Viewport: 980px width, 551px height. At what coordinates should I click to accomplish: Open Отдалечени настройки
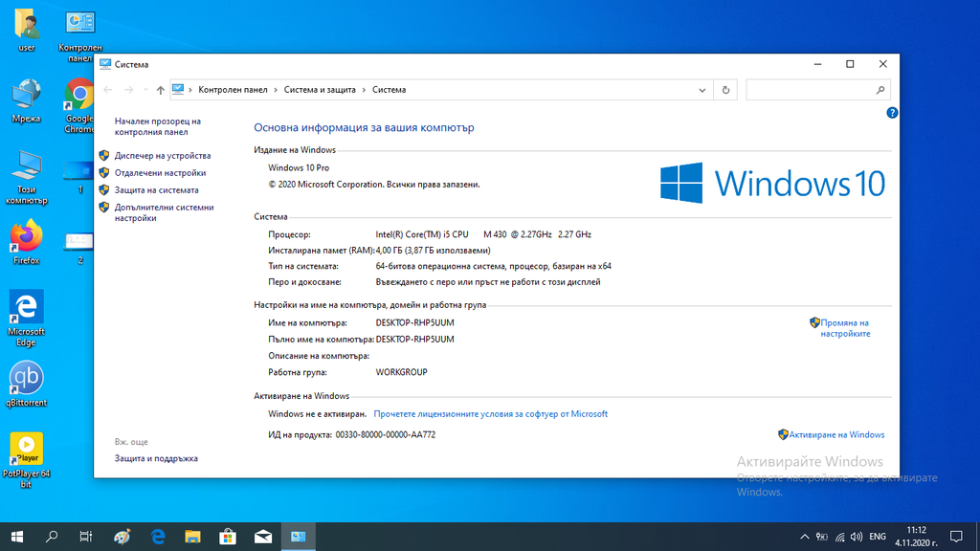coord(160,173)
